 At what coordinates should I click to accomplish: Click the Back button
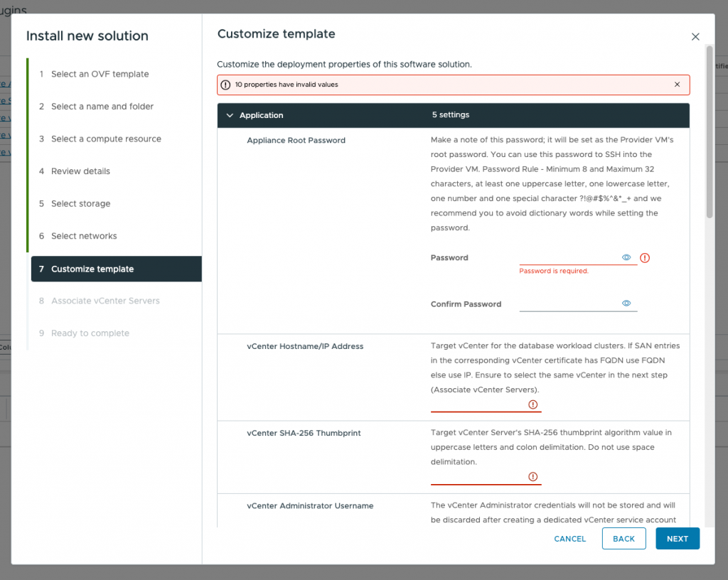coord(623,539)
